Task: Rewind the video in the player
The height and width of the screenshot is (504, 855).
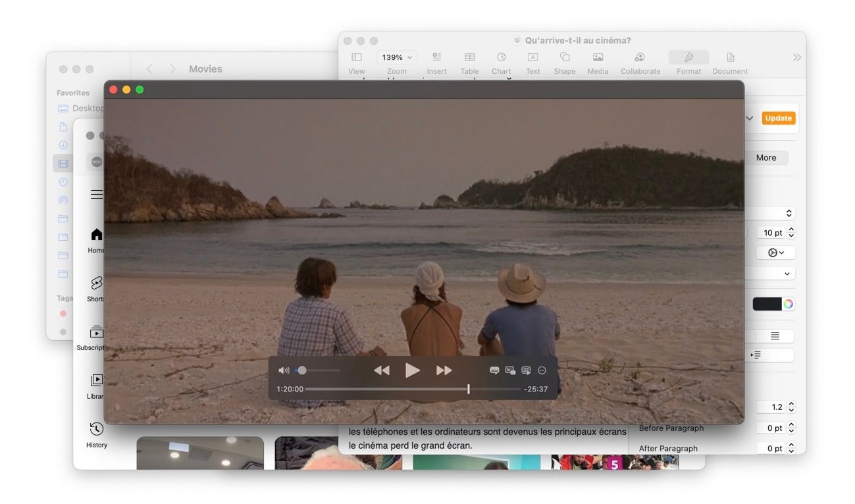Action: point(382,370)
